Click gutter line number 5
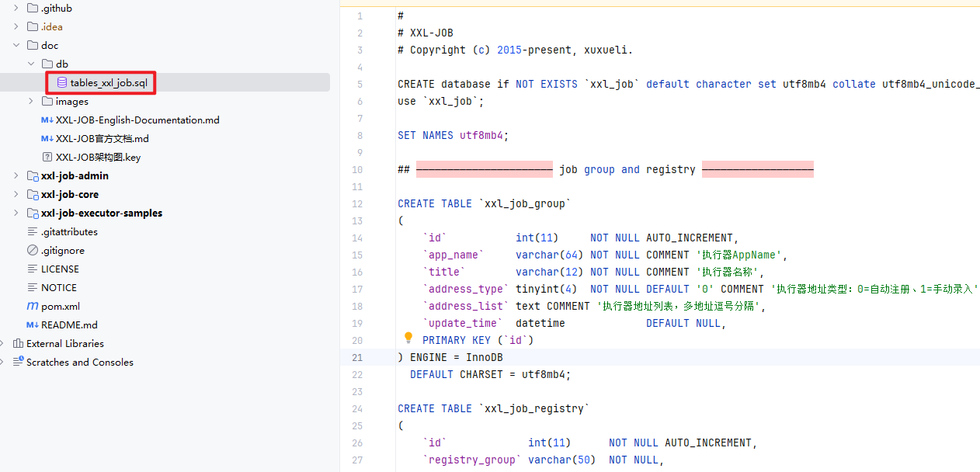980x472 pixels. click(360, 84)
